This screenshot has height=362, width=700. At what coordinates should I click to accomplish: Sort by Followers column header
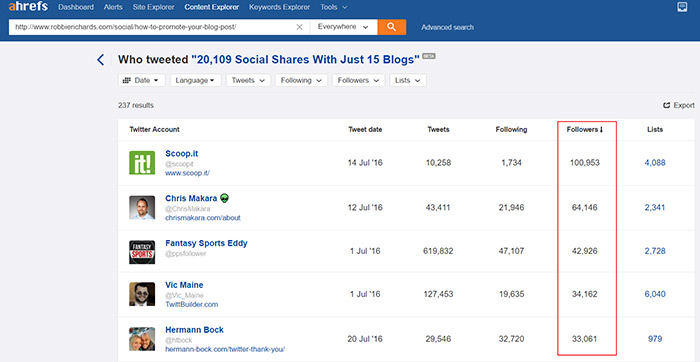click(585, 129)
